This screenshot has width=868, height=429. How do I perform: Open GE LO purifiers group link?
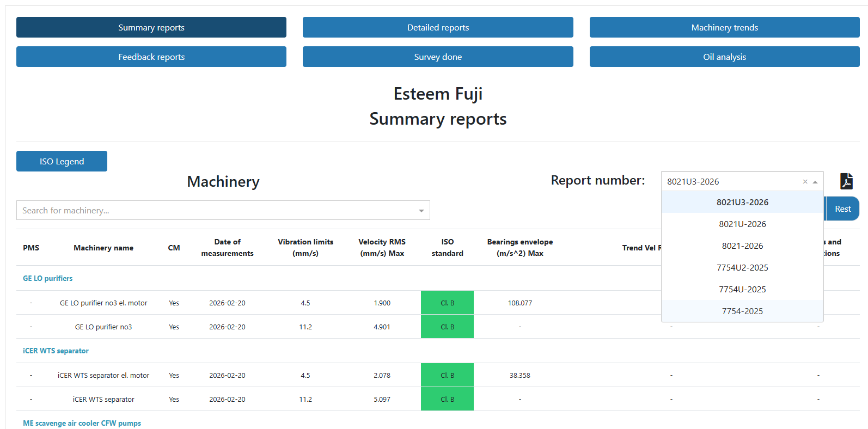click(x=48, y=278)
